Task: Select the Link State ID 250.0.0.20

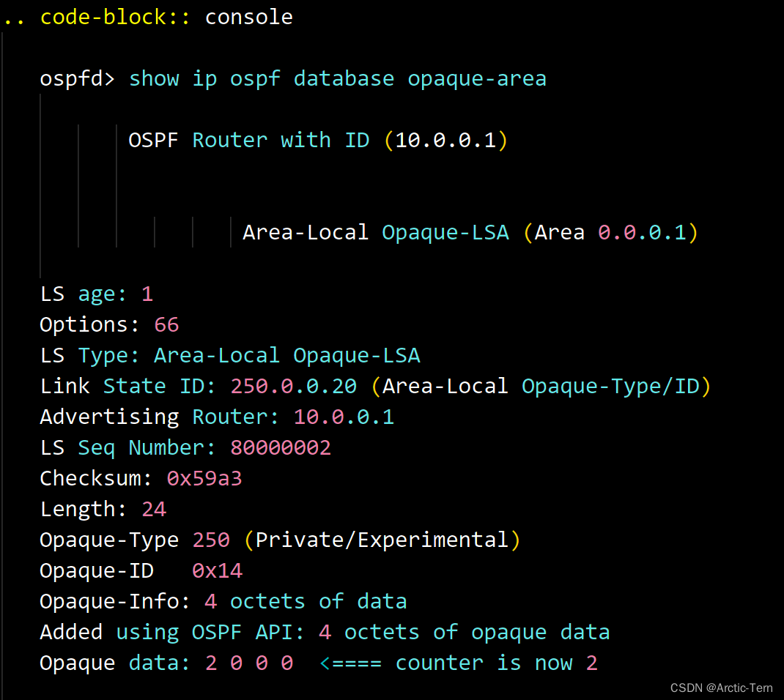Action: (x=293, y=385)
